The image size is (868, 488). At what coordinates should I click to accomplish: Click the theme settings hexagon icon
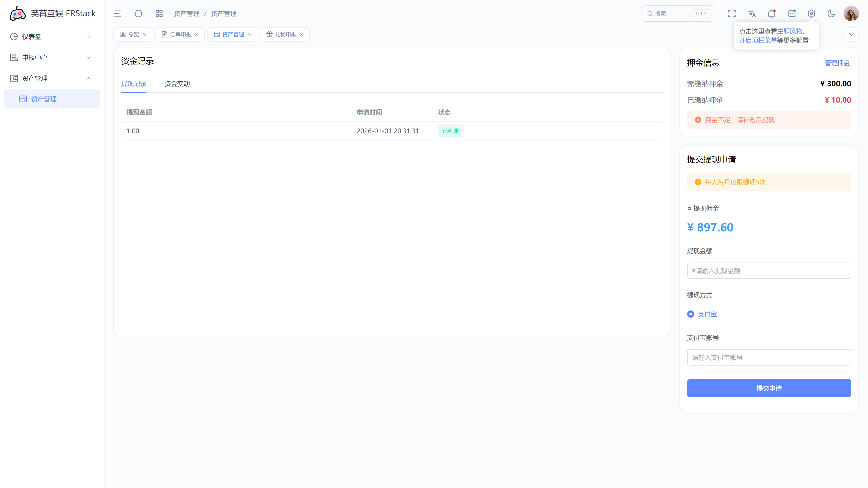click(811, 14)
